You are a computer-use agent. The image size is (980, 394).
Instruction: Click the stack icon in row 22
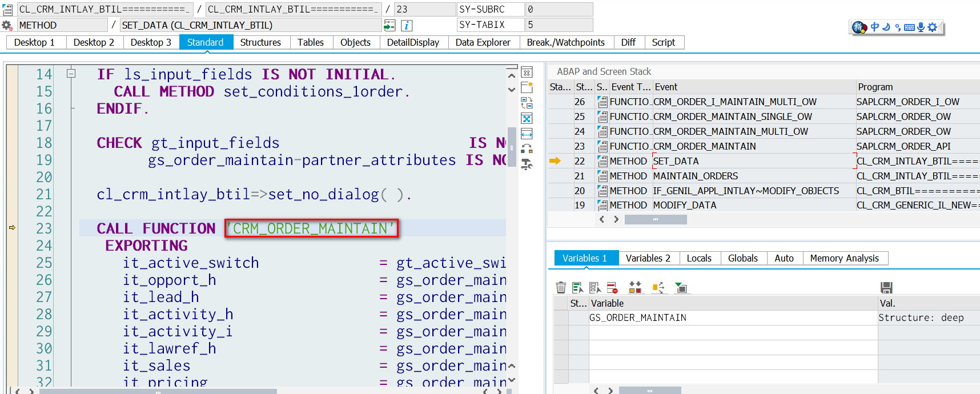click(602, 161)
